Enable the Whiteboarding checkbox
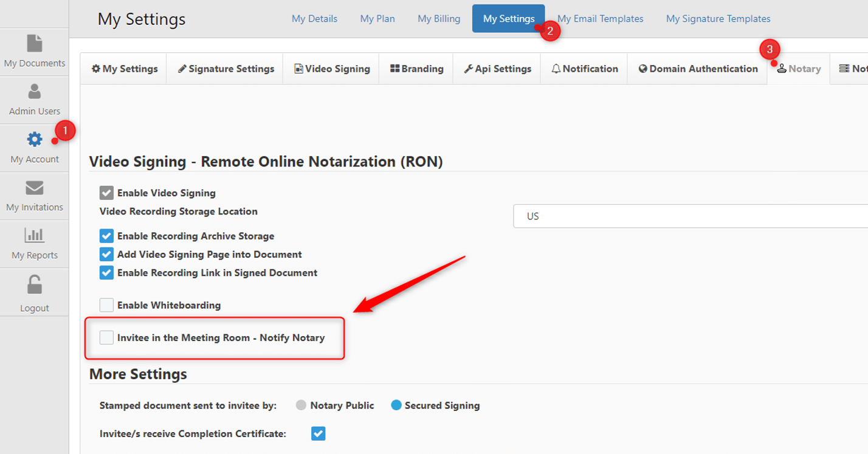This screenshot has width=868, height=454. pyautogui.click(x=107, y=305)
